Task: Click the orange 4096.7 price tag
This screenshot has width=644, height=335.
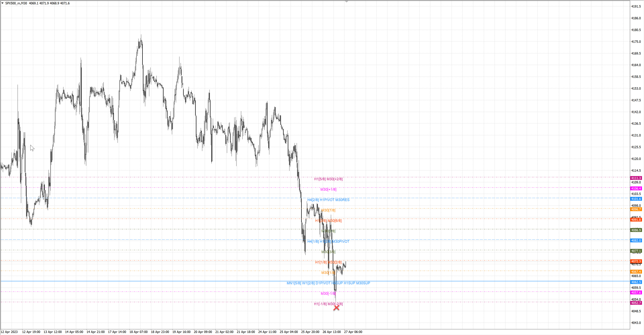Action: click(x=636, y=209)
